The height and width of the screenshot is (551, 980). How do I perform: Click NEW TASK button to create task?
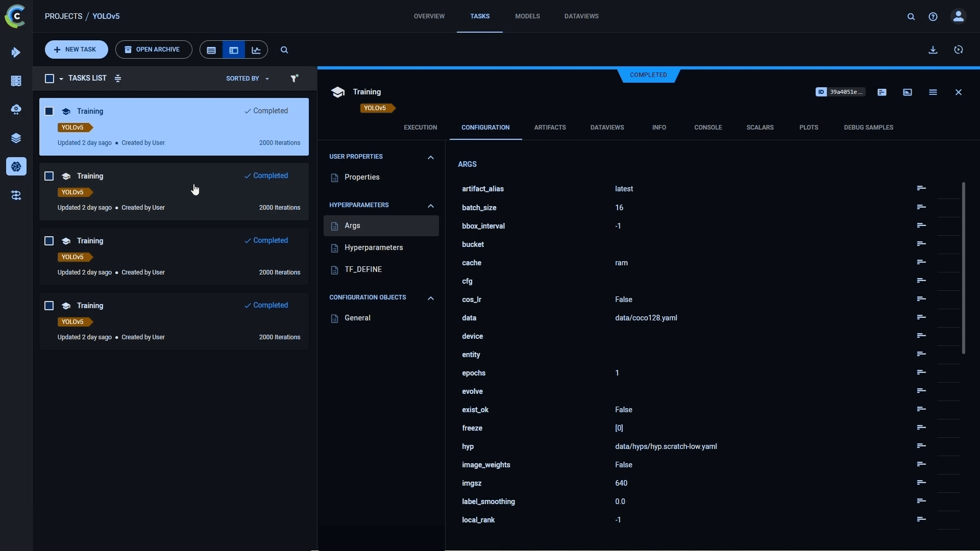[x=76, y=50]
